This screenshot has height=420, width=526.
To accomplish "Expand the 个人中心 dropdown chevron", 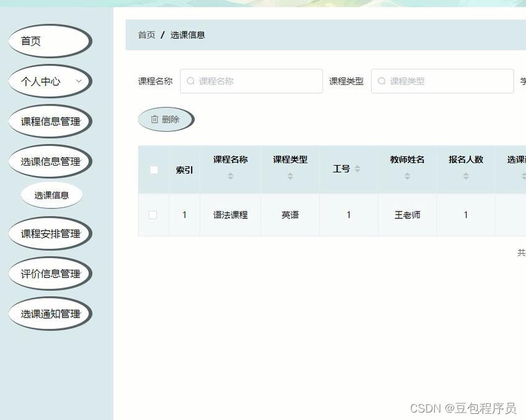I will 79,81.
